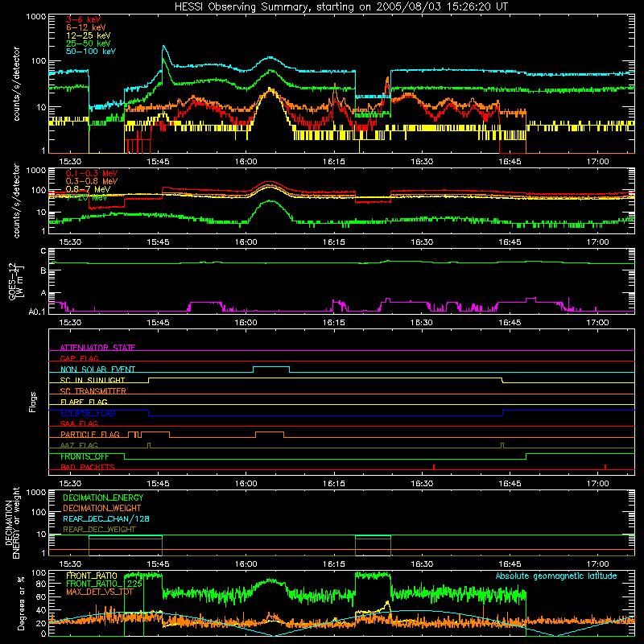Click the 0.1-0.3 MeV legend label
This screenshot has width=644, height=644.
[92, 173]
